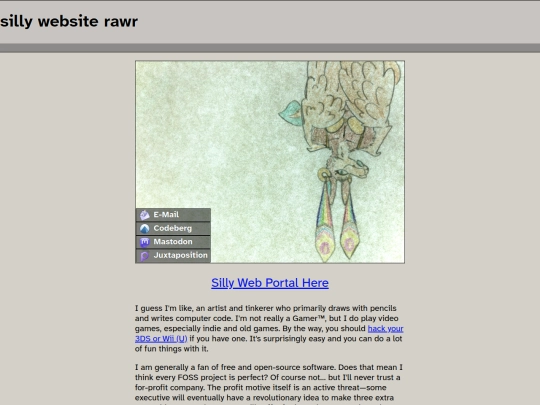Click the Juxtaposition logo icon

[144, 256]
